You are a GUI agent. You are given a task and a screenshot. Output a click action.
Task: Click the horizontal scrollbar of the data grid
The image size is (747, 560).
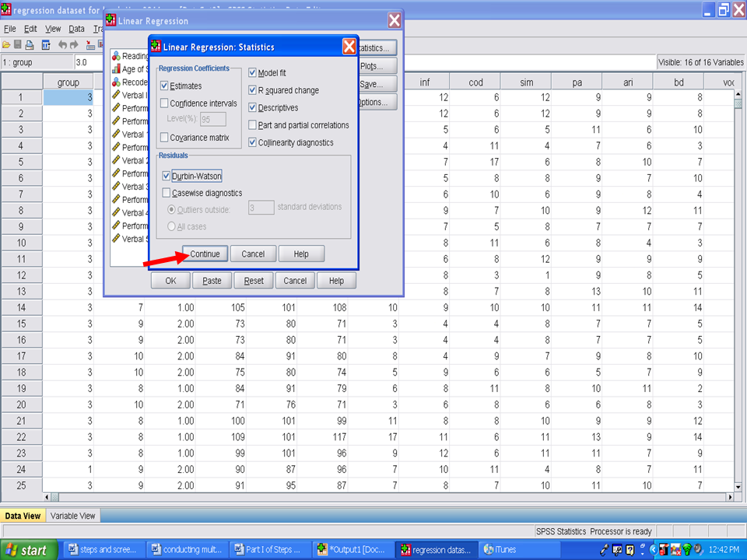coord(389,497)
